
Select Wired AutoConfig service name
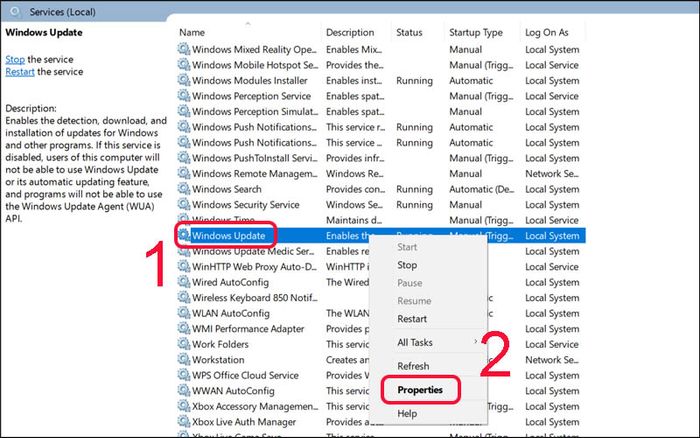coord(230,283)
